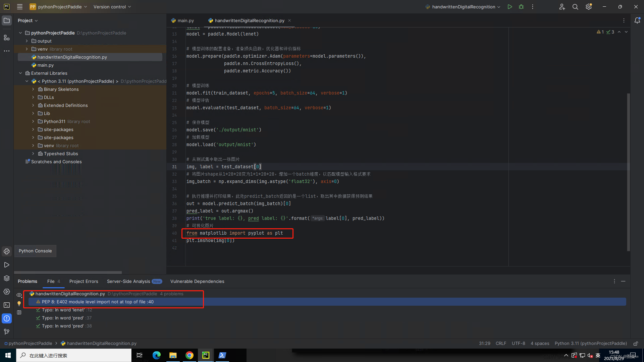Toggle the read-only lock icon in status bar
The height and width of the screenshot is (362, 644).
[x=635, y=344]
